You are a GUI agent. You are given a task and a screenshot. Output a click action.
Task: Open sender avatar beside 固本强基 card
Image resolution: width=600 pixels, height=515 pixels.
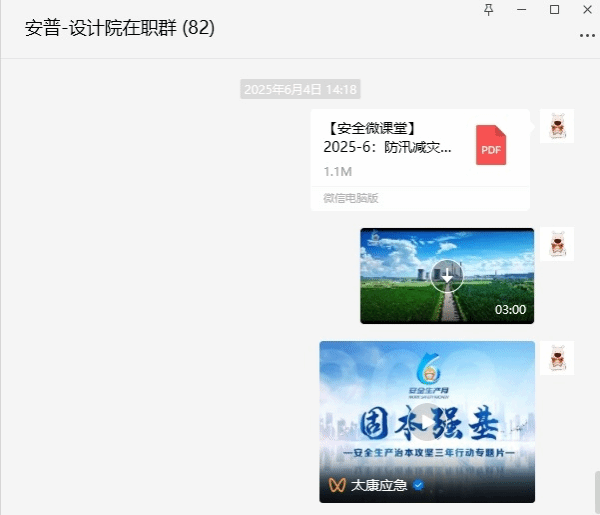tap(557, 357)
